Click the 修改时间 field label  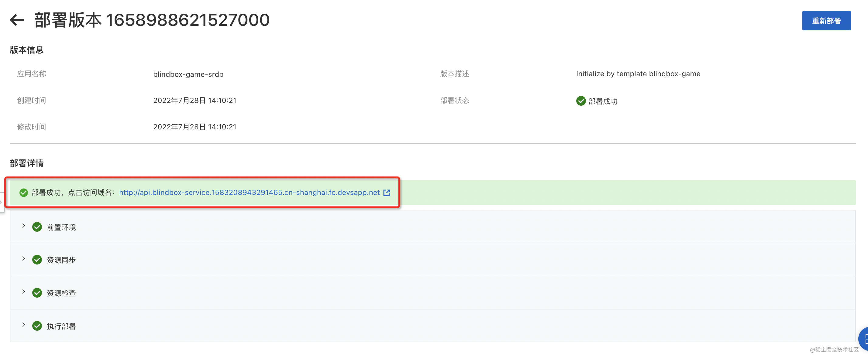click(x=32, y=127)
